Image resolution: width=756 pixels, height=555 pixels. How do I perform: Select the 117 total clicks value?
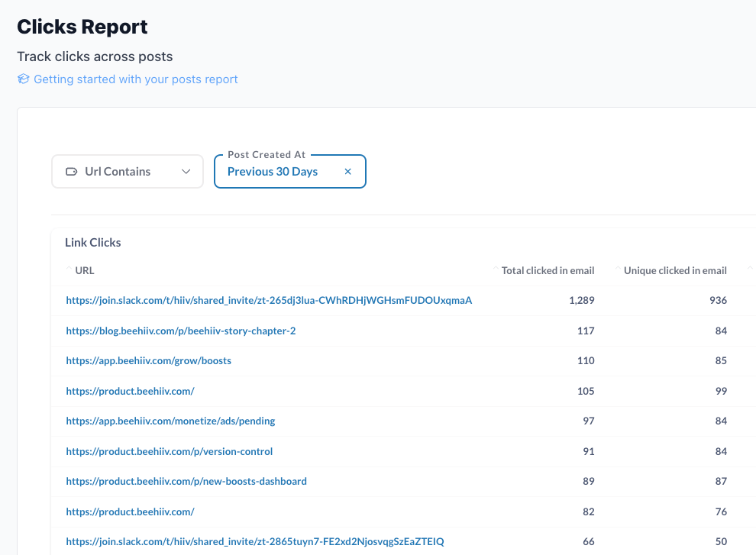(x=586, y=331)
